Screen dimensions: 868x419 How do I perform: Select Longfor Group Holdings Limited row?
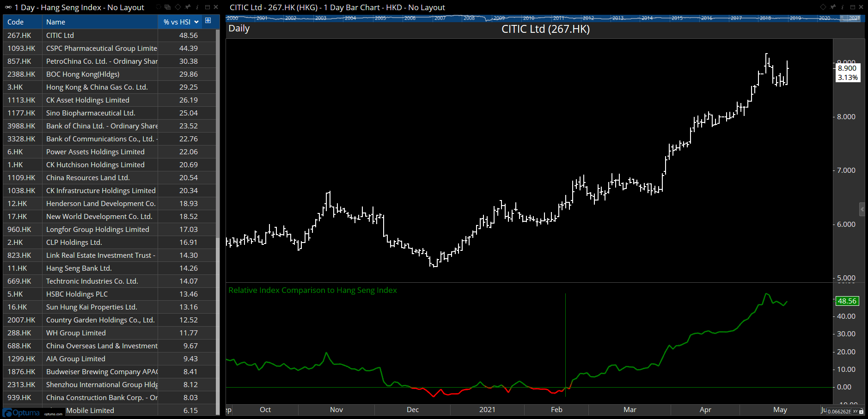click(110, 229)
